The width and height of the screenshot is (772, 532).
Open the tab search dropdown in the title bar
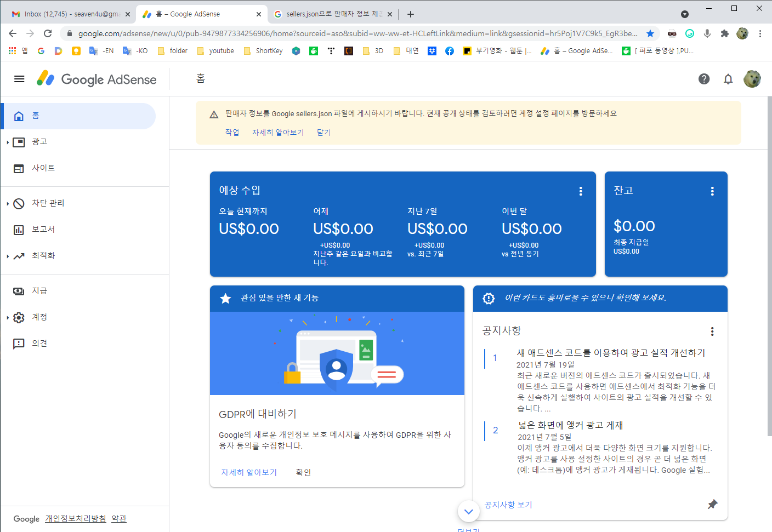coord(685,14)
